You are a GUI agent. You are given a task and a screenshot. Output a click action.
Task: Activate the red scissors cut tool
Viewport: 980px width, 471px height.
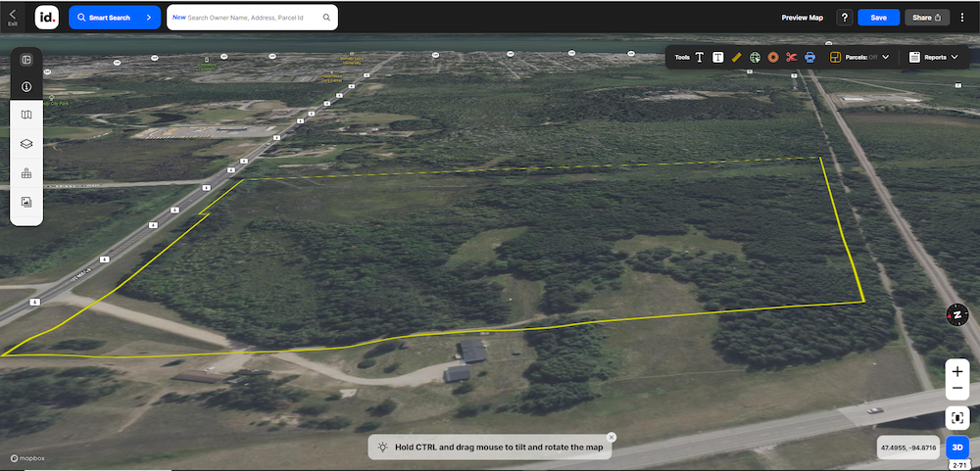pyautogui.click(x=792, y=58)
